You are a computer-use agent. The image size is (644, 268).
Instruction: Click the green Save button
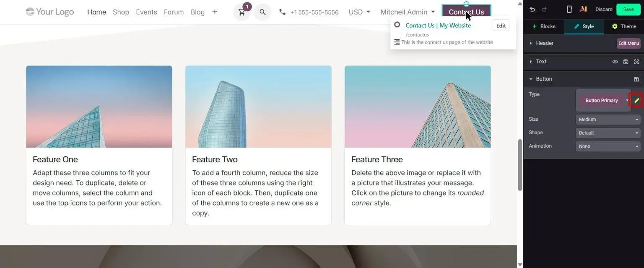pyautogui.click(x=628, y=9)
